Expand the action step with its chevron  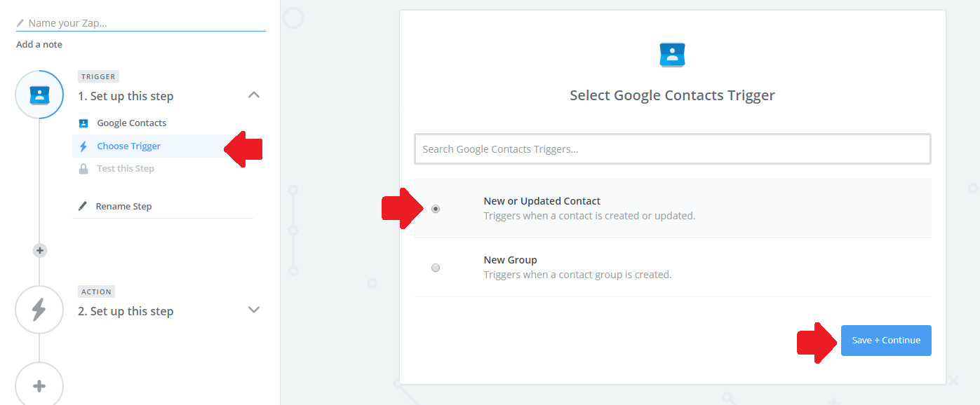click(x=254, y=310)
